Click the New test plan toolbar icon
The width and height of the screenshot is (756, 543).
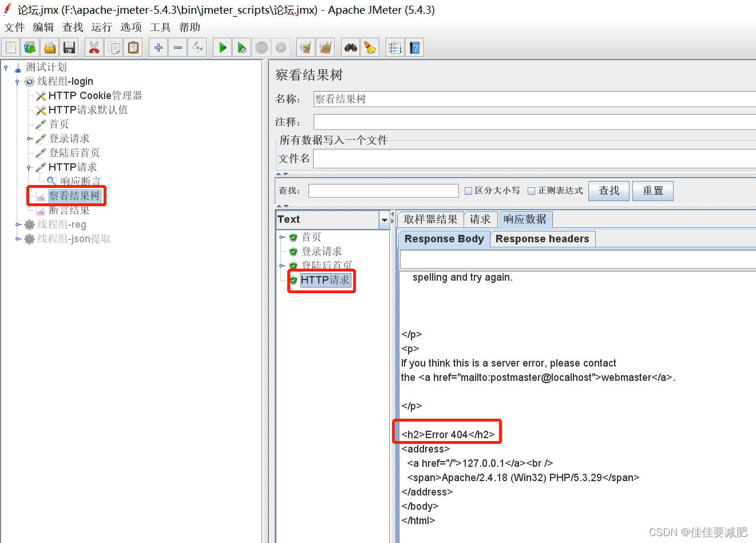(11, 48)
